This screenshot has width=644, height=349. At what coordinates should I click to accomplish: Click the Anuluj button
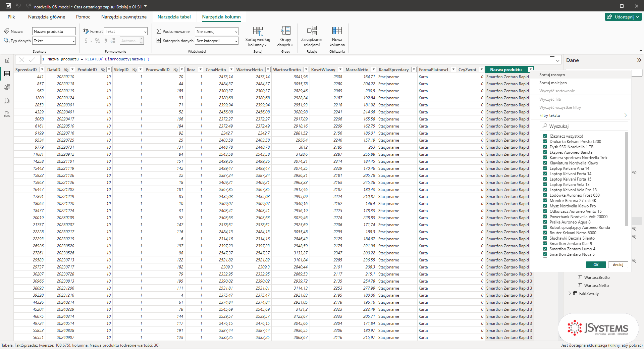(x=618, y=265)
